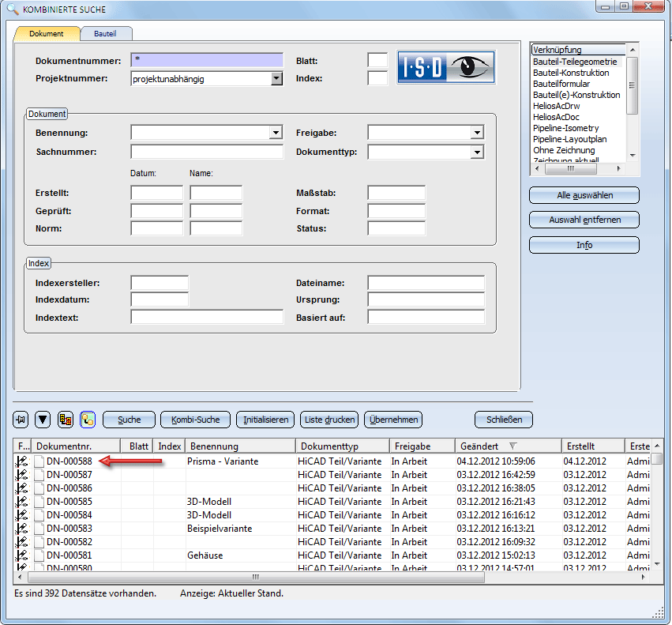Open the Freigabe dropdown list
This screenshot has width=672, height=625.
[477, 133]
